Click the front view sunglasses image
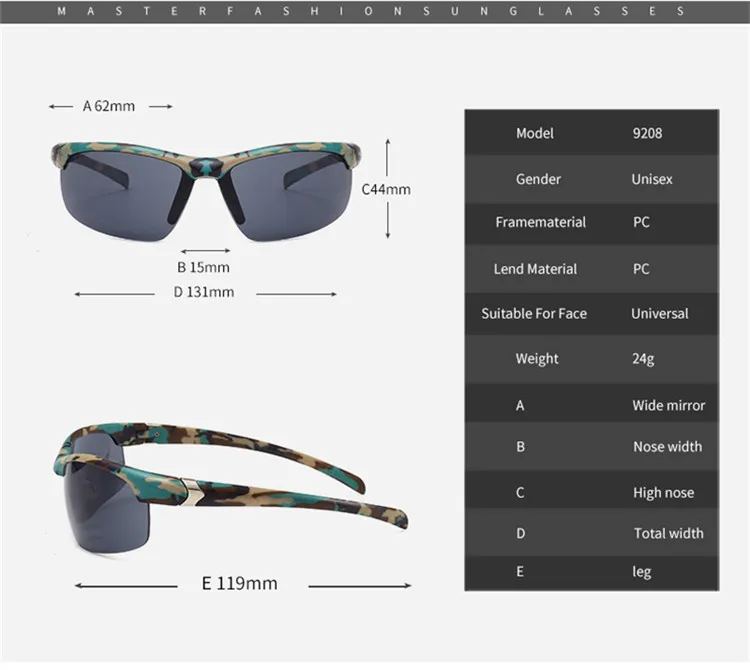Screen dimensions: 750x670 click(206, 190)
